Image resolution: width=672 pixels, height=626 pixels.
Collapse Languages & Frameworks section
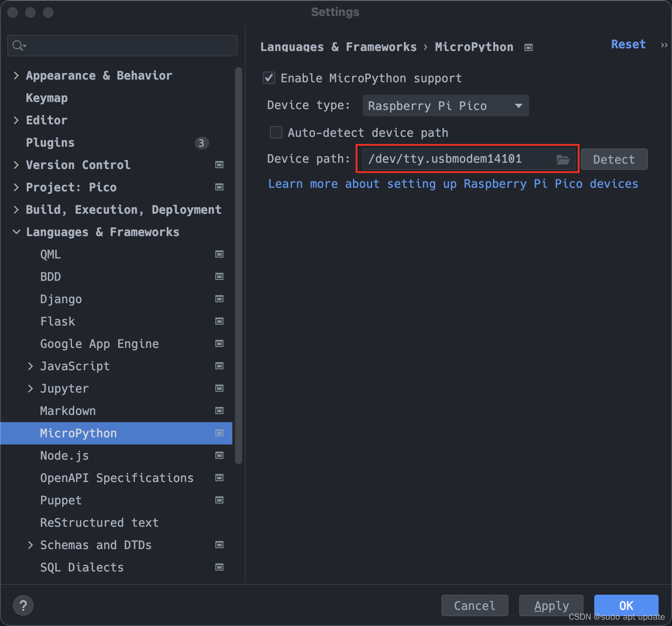(16, 232)
